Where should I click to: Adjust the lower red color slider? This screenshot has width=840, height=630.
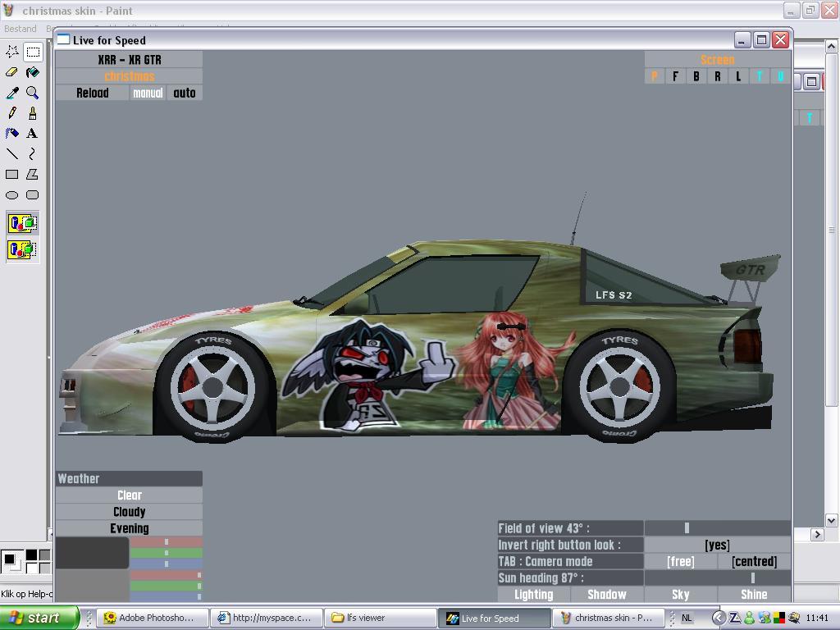pos(166,575)
